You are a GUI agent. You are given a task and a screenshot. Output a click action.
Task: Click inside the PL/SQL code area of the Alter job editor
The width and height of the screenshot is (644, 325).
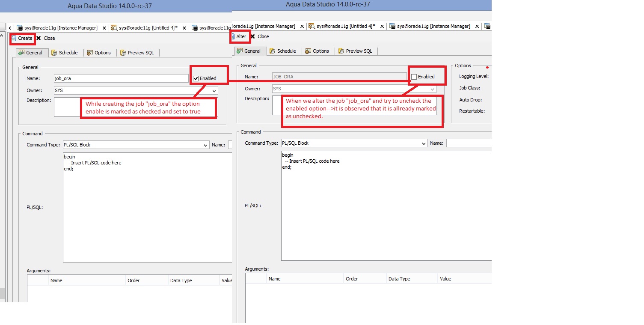(x=386, y=206)
